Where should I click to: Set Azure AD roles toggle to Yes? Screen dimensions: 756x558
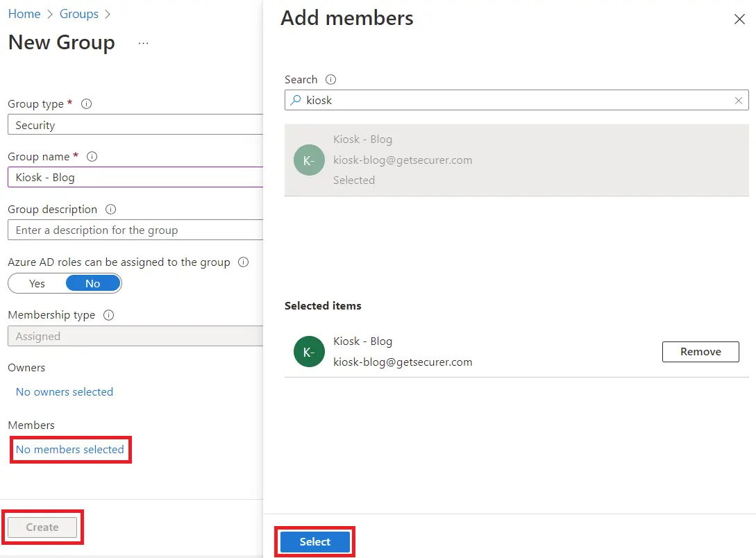click(37, 283)
